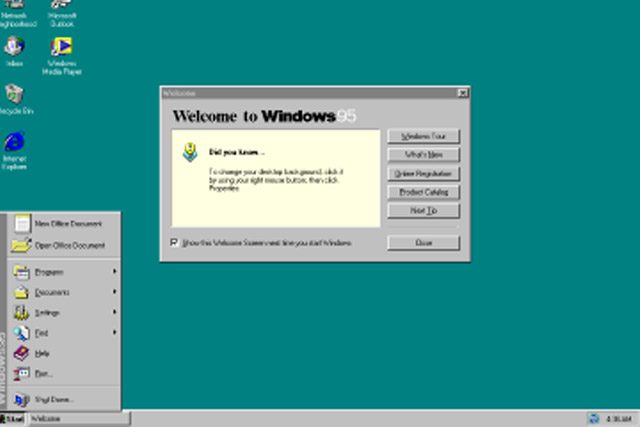Expand the Programs submenu arrow
Image resolution: width=640 pixels, height=427 pixels.
[115, 271]
